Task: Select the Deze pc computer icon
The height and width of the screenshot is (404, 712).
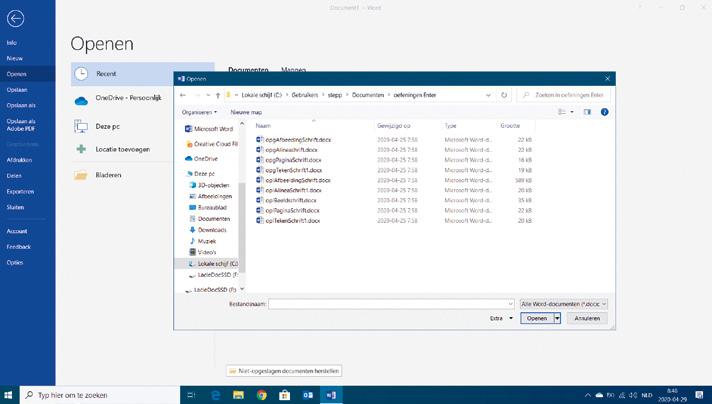Action: coord(81,126)
